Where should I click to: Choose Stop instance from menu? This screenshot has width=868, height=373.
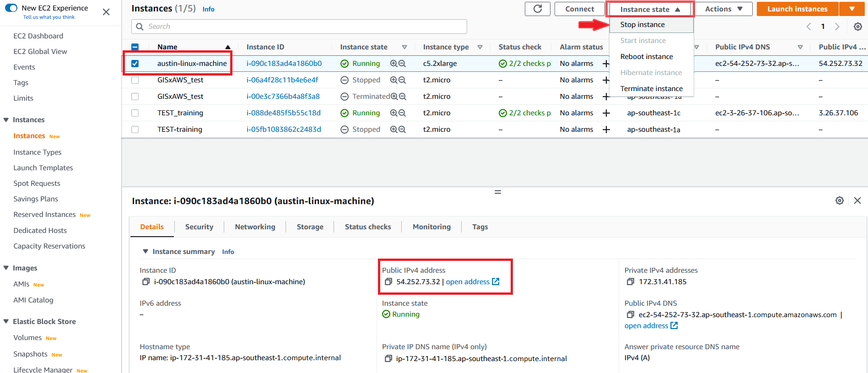[652, 25]
